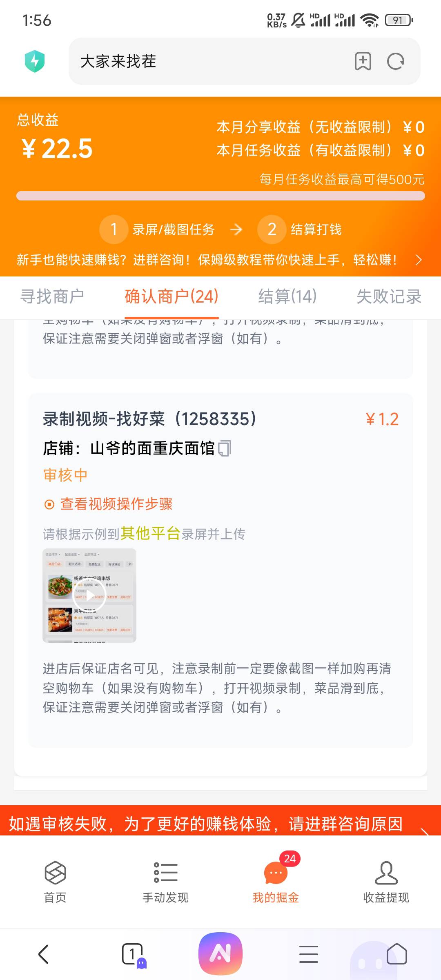This screenshot has width=441, height=980.
Task: Add page to bookmarks icon
Action: pos(363,61)
